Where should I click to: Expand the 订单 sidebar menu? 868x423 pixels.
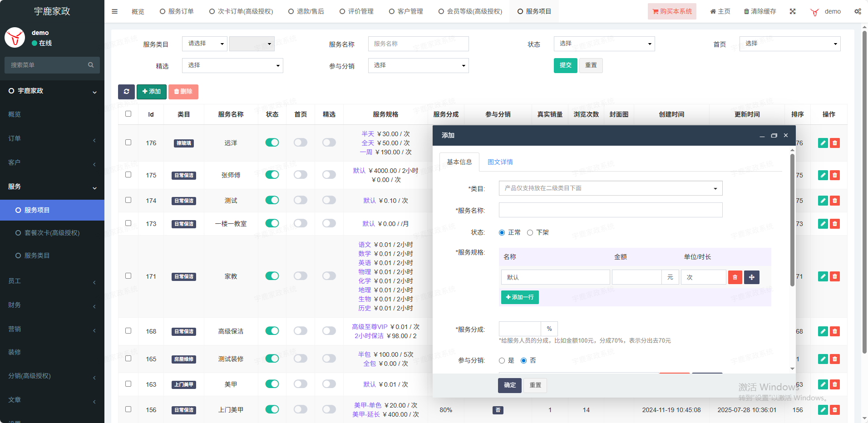tap(52, 138)
